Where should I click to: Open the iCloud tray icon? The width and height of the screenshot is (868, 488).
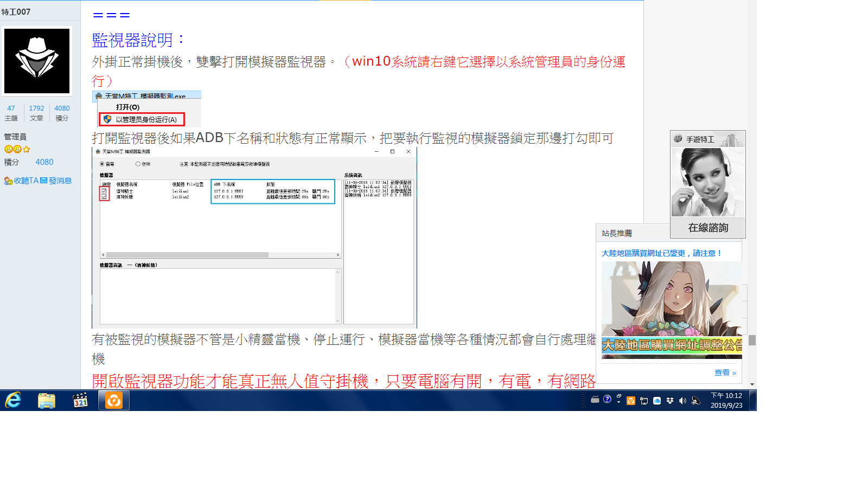pos(657,401)
